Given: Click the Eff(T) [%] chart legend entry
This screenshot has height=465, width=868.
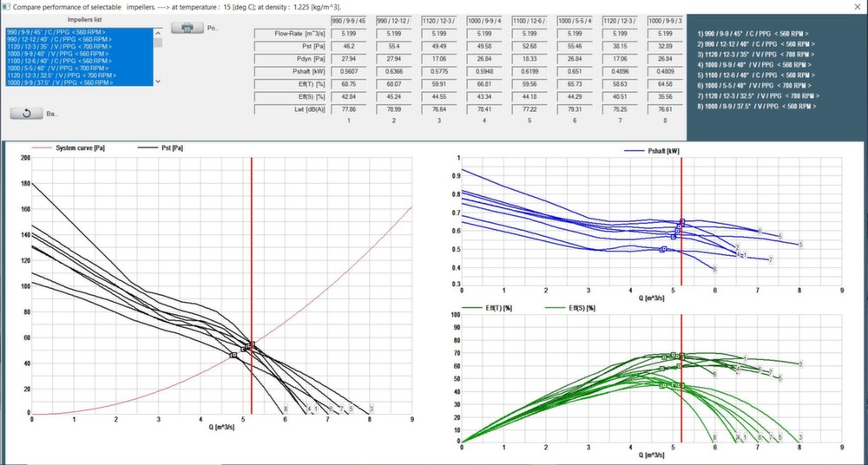Looking at the screenshot, I should [488, 308].
